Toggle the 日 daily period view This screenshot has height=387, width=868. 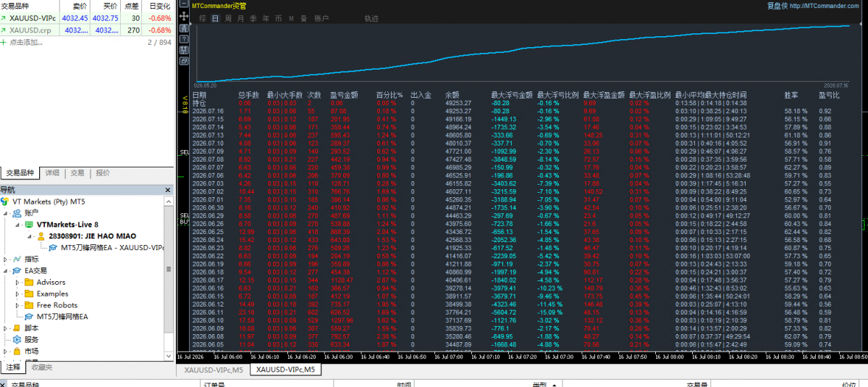(x=215, y=18)
